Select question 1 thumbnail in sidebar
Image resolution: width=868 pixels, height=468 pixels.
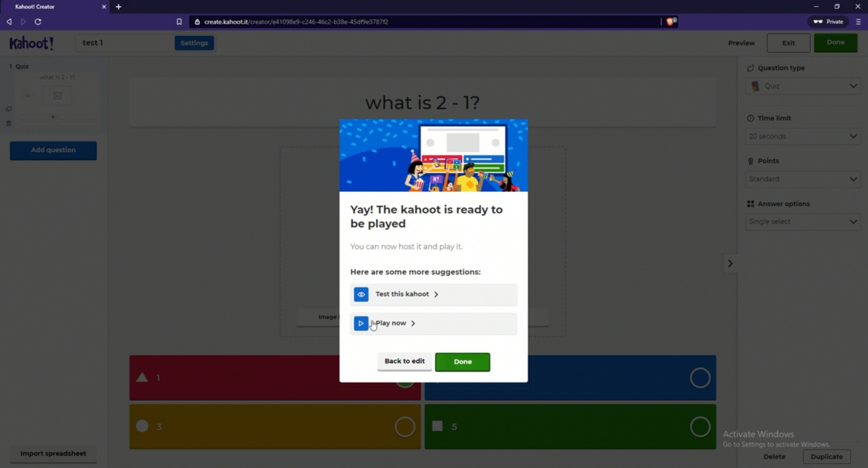click(57, 101)
